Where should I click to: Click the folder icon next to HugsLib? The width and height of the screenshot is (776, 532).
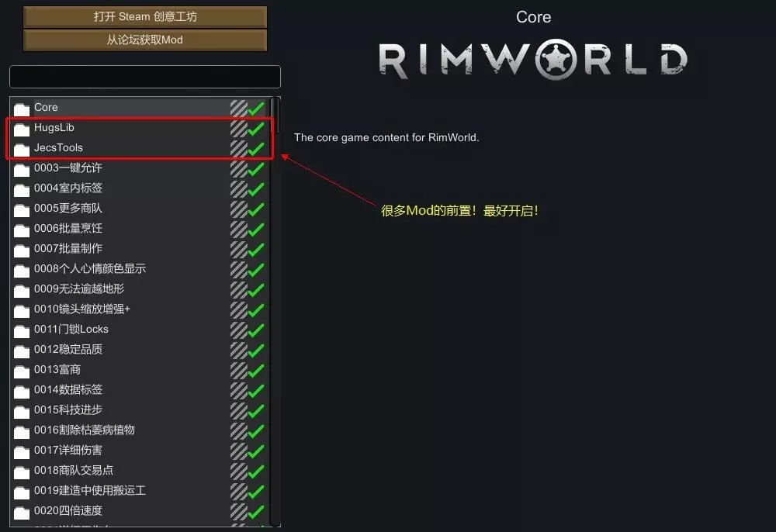click(22, 129)
